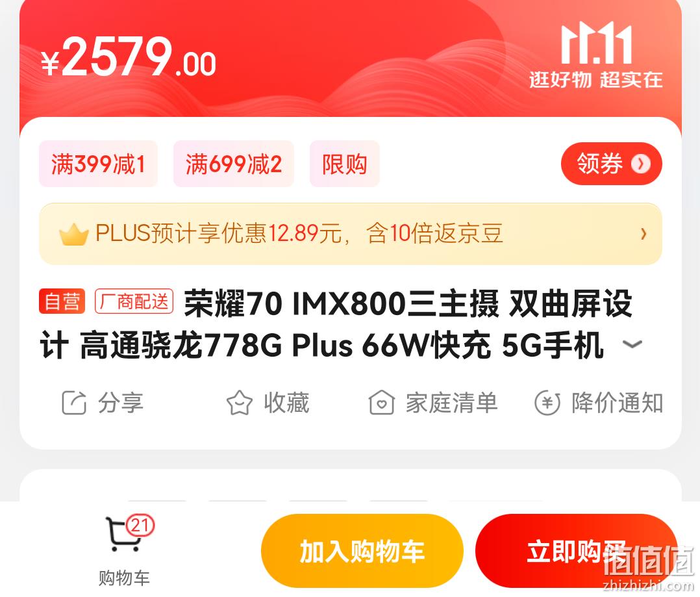
Task: Select the 满699减2 coupon tag
Action: pos(234,164)
